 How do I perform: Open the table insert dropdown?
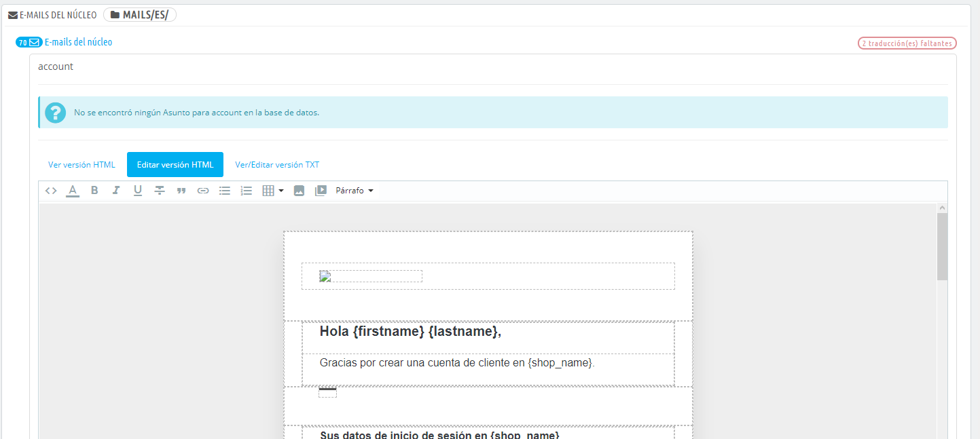[x=273, y=191]
